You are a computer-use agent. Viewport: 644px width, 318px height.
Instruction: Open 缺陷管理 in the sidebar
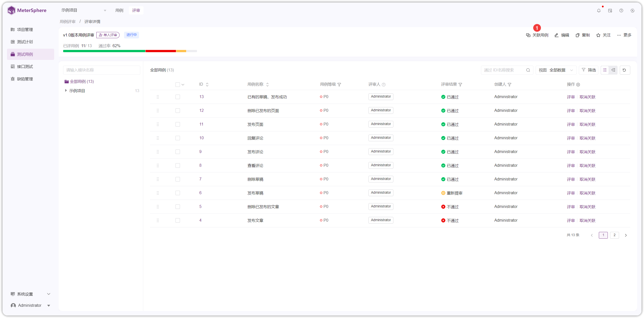point(30,79)
